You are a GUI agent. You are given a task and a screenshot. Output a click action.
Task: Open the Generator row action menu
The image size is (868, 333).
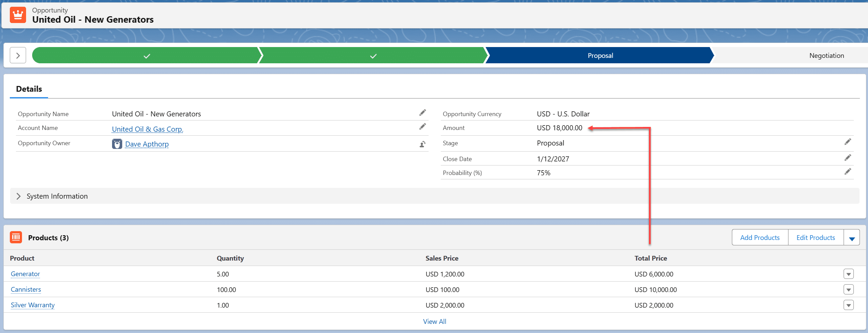coord(848,274)
